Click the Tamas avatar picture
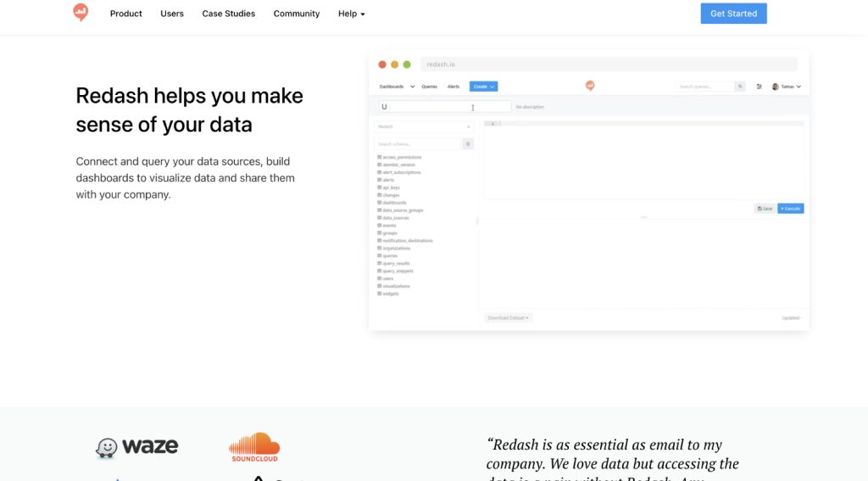Image resolution: width=868 pixels, height=481 pixels. (x=776, y=87)
